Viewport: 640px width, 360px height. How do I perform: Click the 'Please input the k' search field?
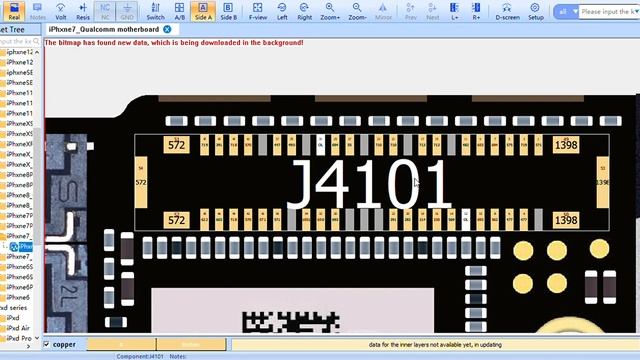point(609,11)
